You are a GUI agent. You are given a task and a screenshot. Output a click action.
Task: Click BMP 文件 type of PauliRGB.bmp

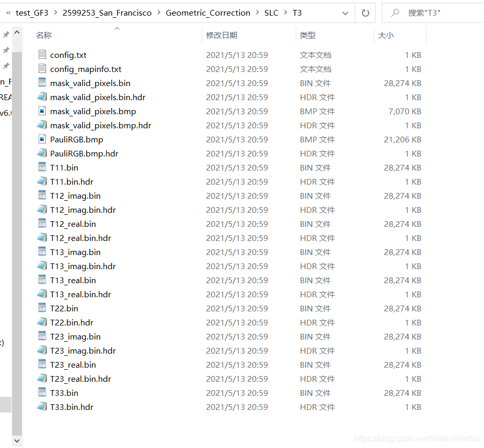click(x=317, y=140)
